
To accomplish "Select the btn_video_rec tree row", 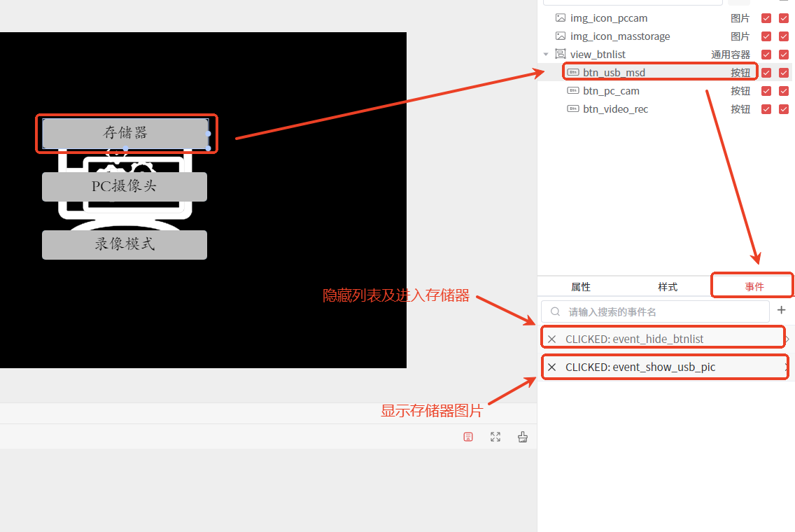I will point(666,109).
